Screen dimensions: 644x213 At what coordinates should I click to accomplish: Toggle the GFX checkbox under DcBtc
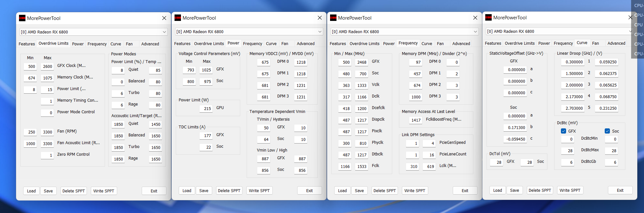click(563, 131)
